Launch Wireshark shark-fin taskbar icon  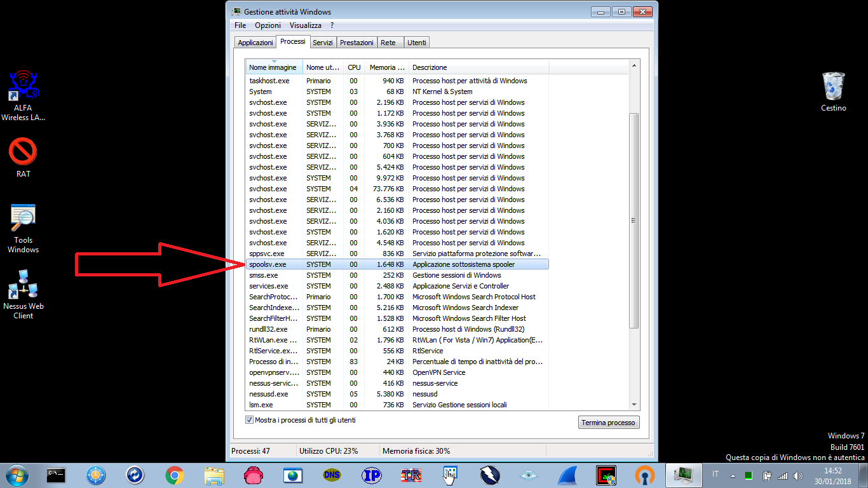567,475
